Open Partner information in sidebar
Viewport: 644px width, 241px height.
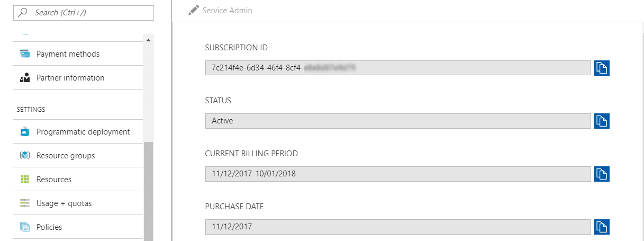(x=70, y=78)
